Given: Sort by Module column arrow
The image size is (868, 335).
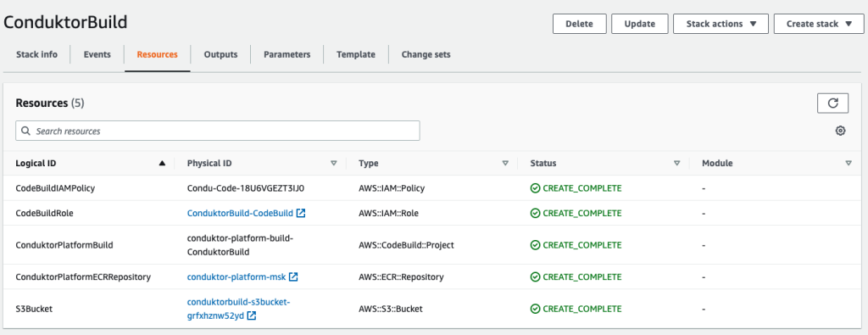Looking at the screenshot, I should click(849, 164).
